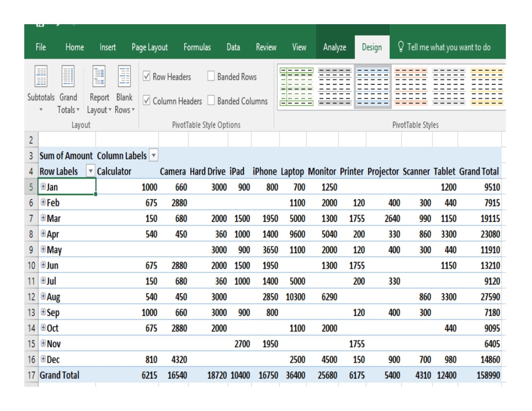Open the Column Labels filter dropdown
Image resolution: width=532 pixels, height=411 pixels.
click(153, 155)
